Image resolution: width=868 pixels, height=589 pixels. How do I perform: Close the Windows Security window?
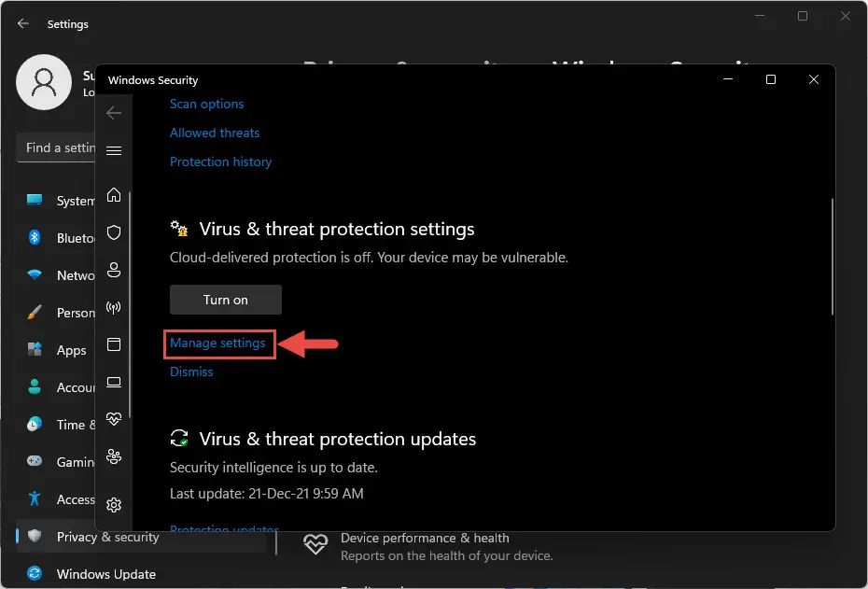coord(814,79)
